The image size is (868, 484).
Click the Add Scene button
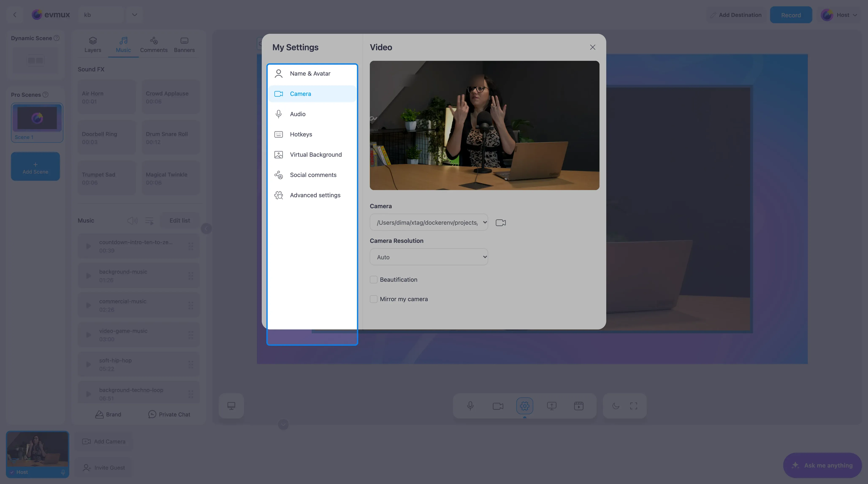point(35,166)
